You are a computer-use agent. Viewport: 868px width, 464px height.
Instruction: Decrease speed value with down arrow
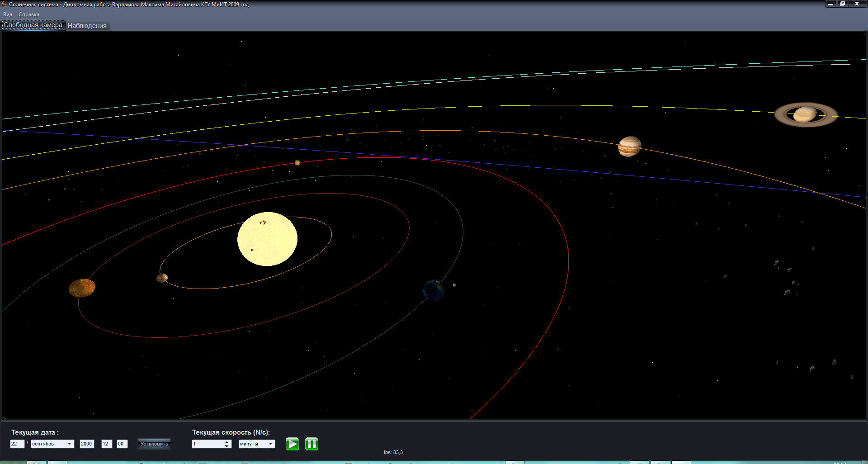point(227,446)
